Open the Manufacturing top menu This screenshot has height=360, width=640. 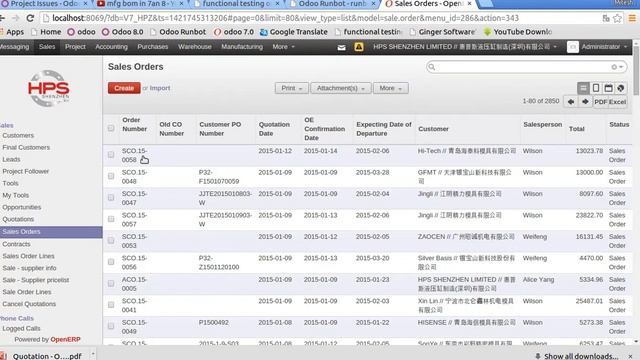pyautogui.click(x=242, y=47)
